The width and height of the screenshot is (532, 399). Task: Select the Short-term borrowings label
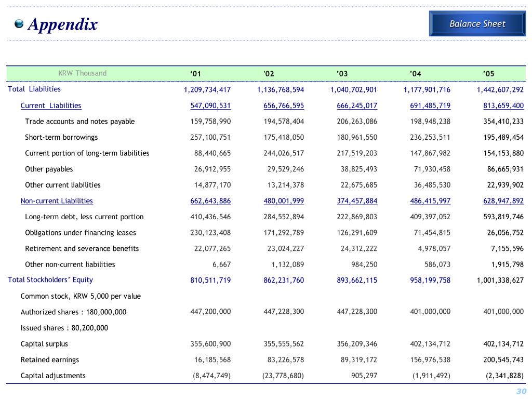[x=61, y=137]
